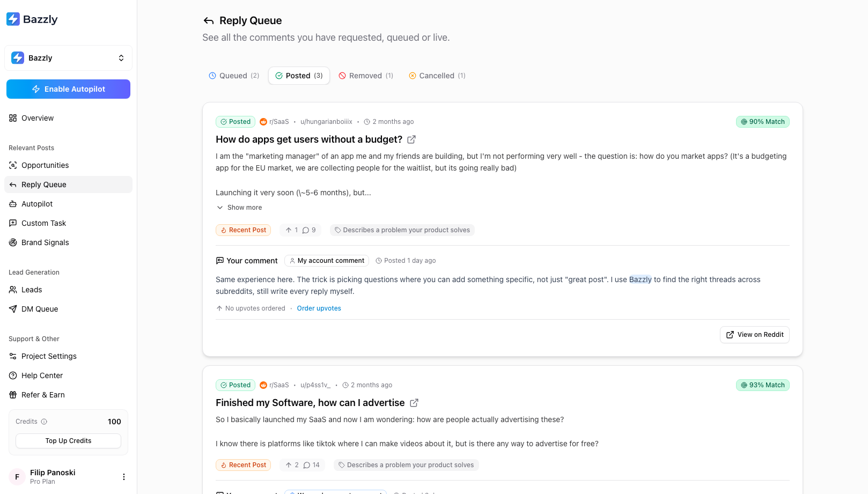Open Leads in the sidebar
The image size is (868, 494).
click(68, 290)
